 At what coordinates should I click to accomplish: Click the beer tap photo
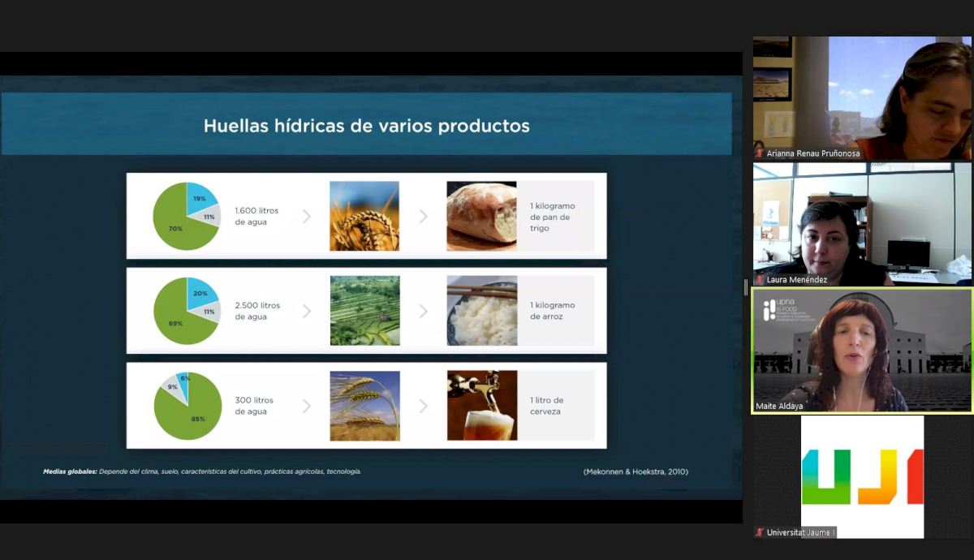(481, 406)
